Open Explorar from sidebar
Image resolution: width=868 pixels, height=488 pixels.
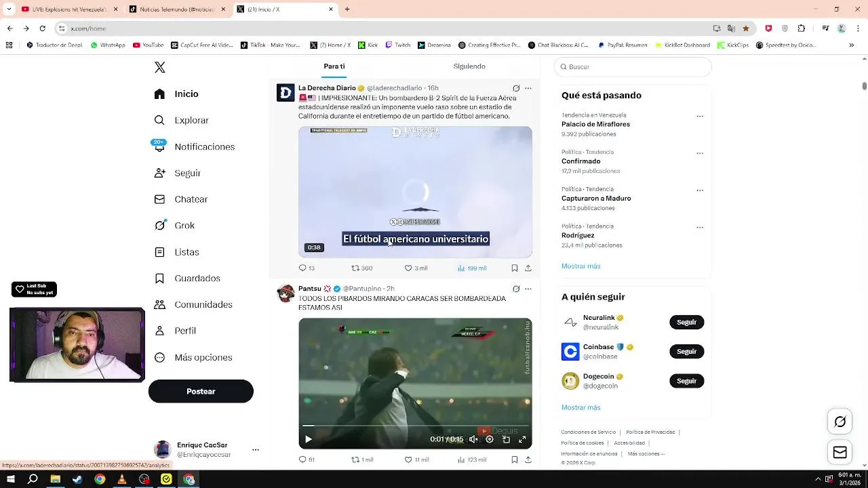click(181, 120)
